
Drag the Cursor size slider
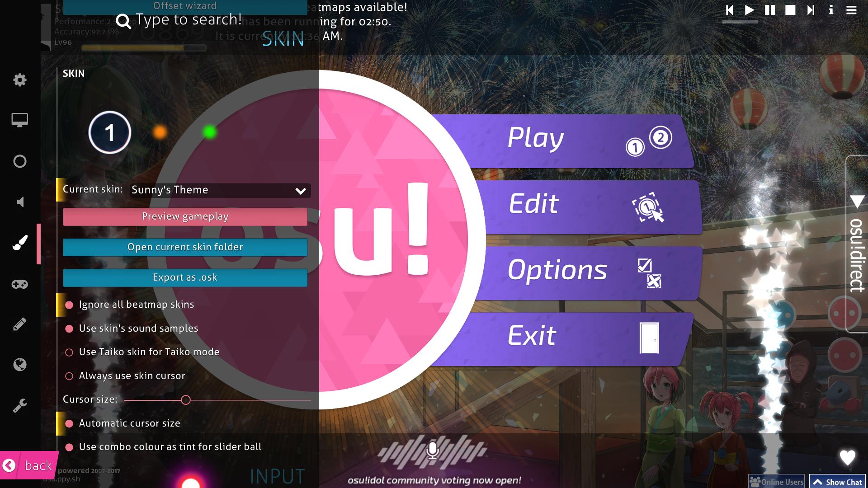tap(185, 399)
